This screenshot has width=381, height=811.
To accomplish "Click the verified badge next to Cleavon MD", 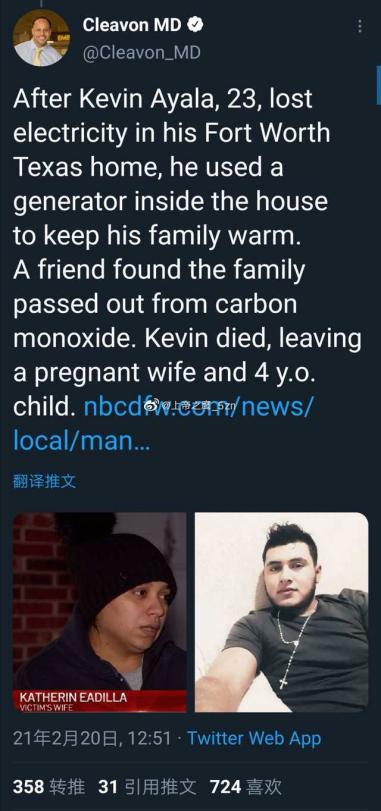I will (x=195, y=24).
